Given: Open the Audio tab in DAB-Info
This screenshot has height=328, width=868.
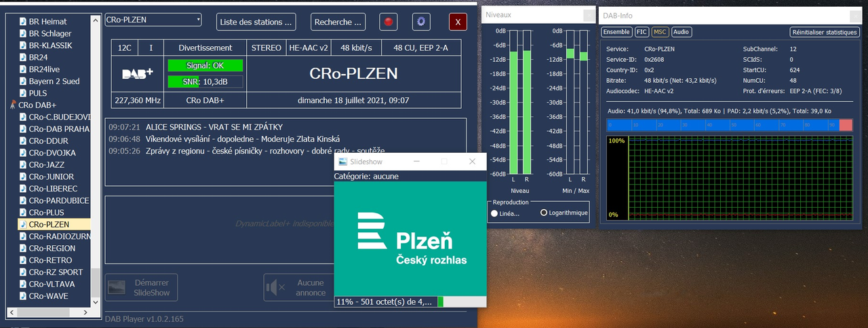Looking at the screenshot, I should point(682,32).
